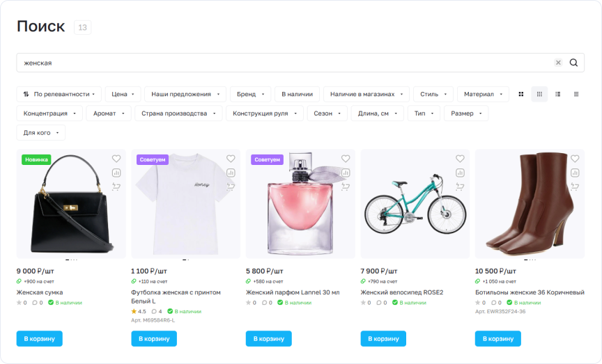The image size is (602, 364).
Task: Expand the 'Цена' filter dropdown
Action: (123, 94)
